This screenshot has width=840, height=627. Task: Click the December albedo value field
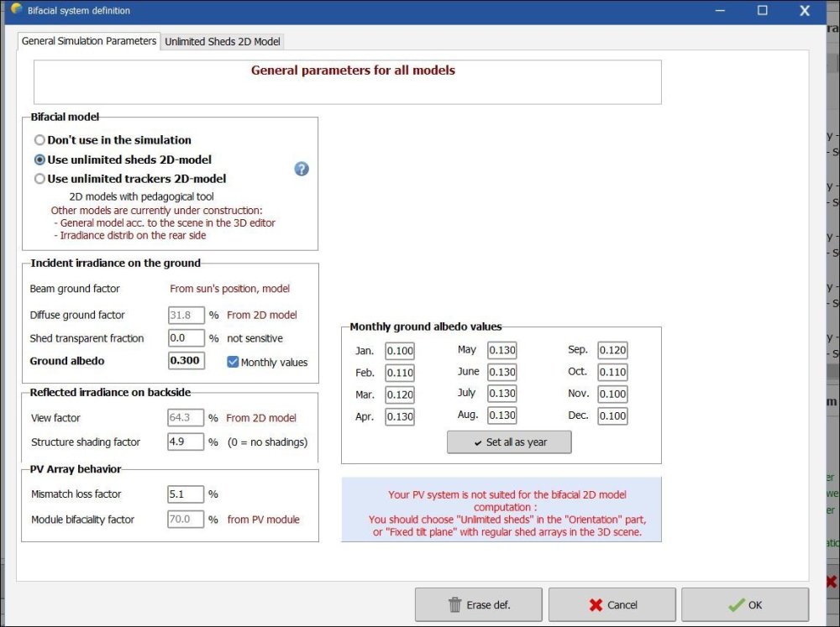point(612,416)
